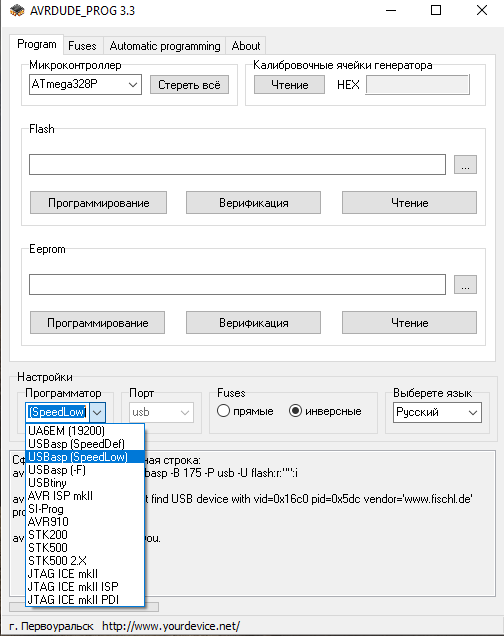Choose UA6EM (19200) from programmer list

pyautogui.click(x=85, y=431)
